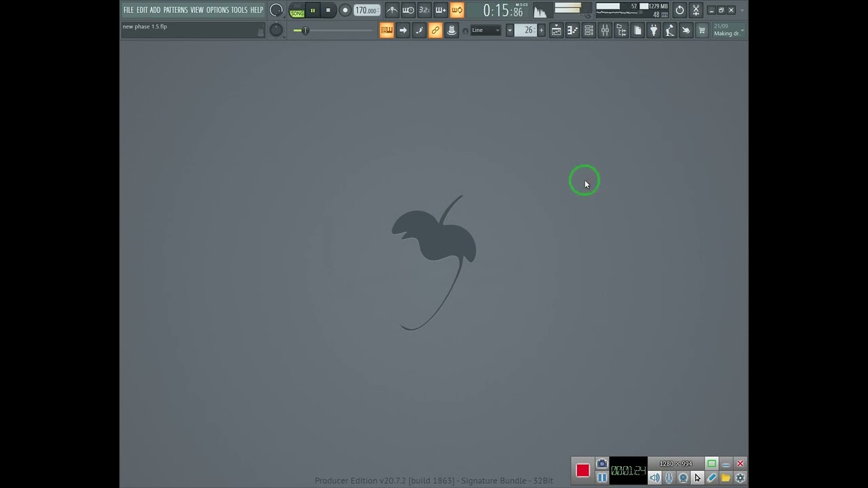Toggle loop recording icon
This screenshot has width=868, height=488.
pos(457,10)
